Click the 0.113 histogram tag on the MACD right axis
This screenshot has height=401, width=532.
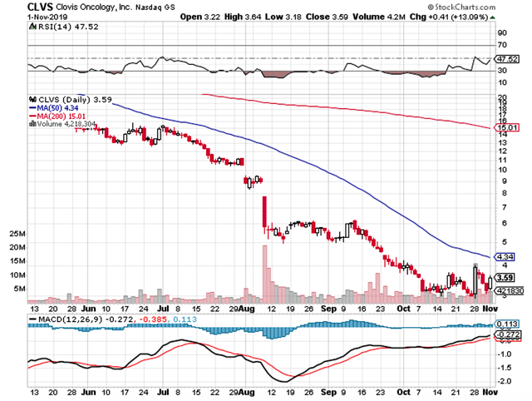[507, 324]
